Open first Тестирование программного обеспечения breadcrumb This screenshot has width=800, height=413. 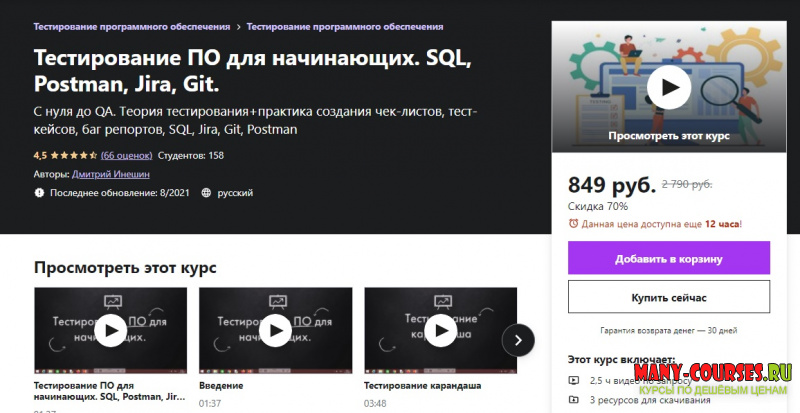coord(132,26)
